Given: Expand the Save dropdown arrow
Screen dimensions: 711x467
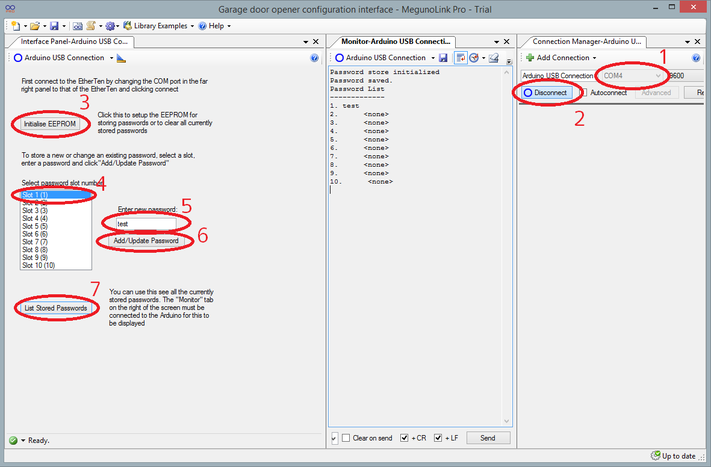Looking at the screenshot, I should coord(64,26).
